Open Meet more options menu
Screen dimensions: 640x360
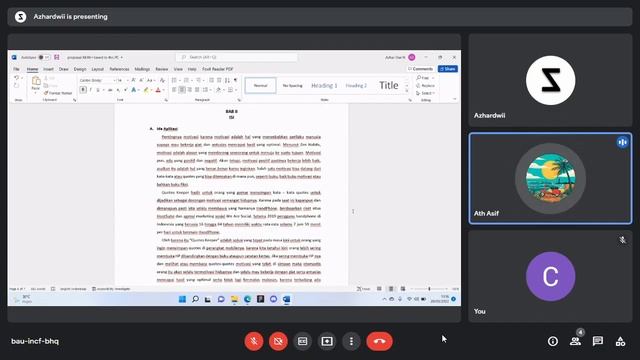(351, 341)
